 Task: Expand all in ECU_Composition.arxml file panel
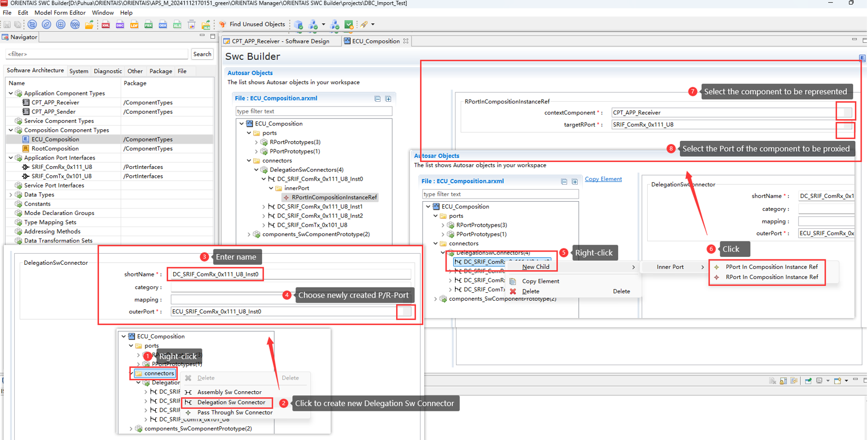point(388,99)
